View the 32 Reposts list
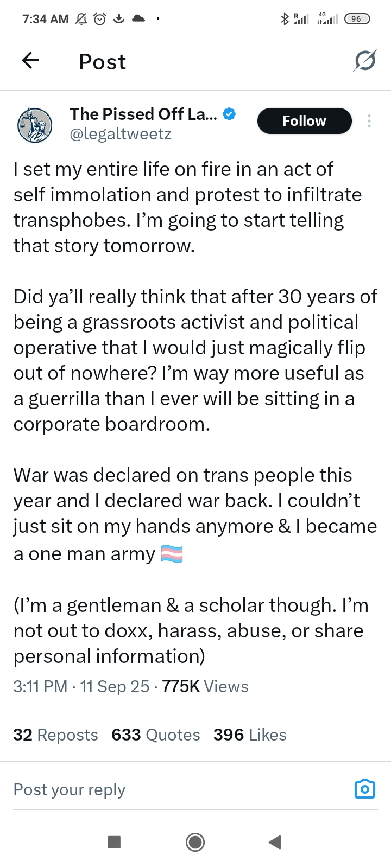 click(x=55, y=735)
